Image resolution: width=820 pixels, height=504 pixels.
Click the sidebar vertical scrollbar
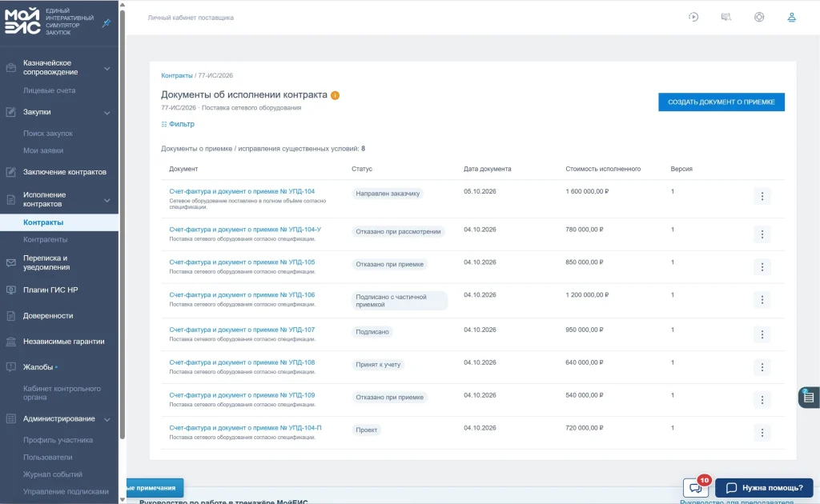pyautogui.click(x=123, y=225)
